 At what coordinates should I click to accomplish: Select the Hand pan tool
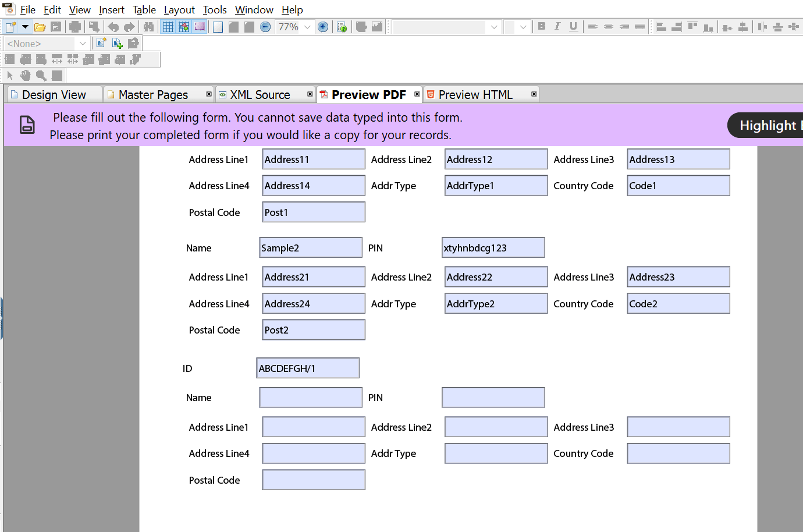(x=24, y=75)
